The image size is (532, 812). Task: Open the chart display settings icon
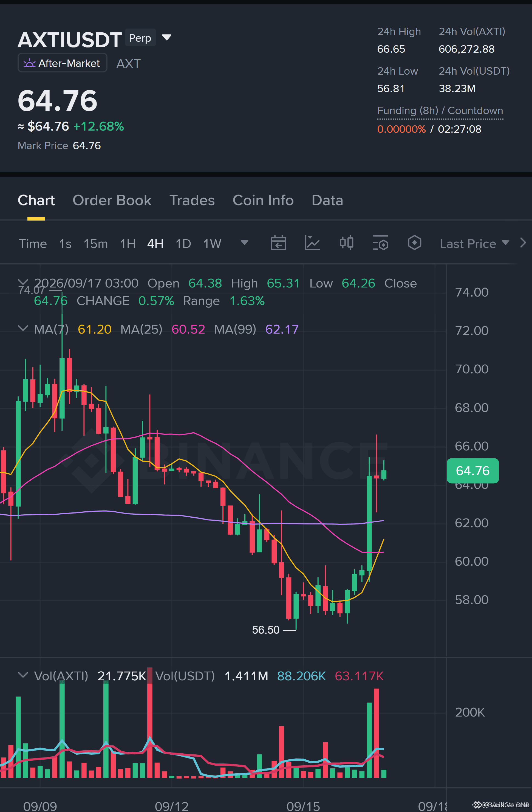380,243
